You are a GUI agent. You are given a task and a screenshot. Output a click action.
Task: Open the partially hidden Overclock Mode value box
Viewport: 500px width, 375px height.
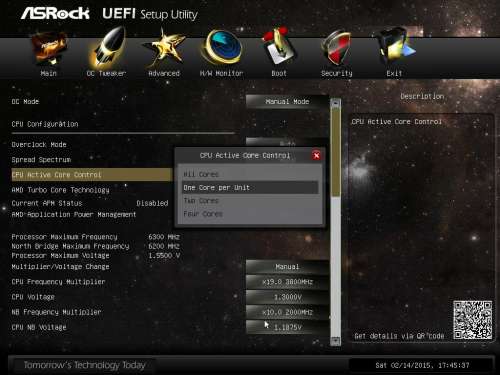pyautogui.click(x=287, y=142)
